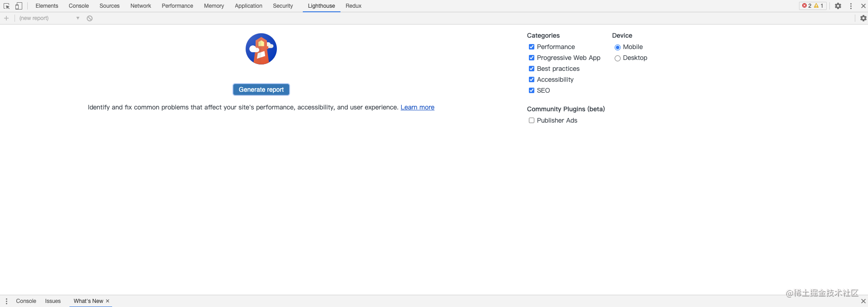The image size is (868, 307).
Task: Open the Console tab in bottom drawer
Action: 26,301
